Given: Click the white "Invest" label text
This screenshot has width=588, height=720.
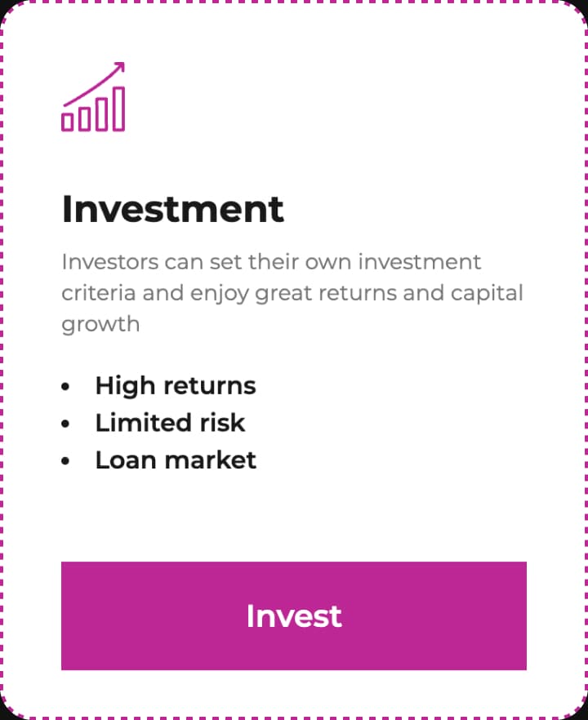Looking at the screenshot, I should [x=294, y=616].
